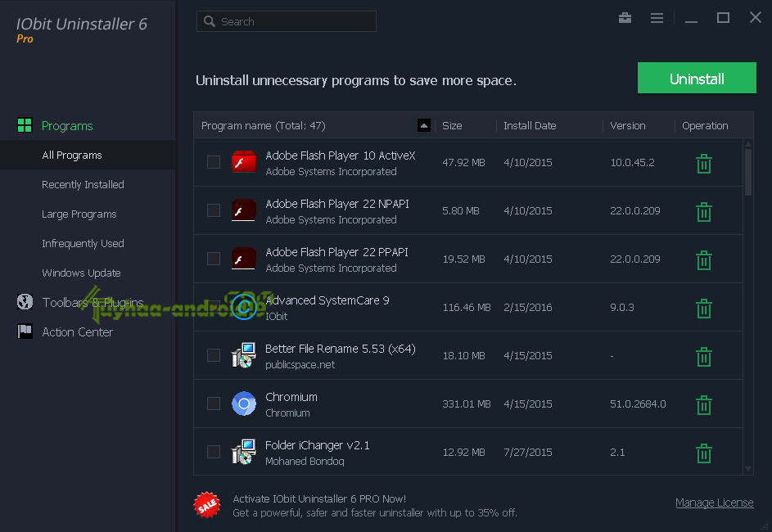
Task: Show Infrequently Used programs
Action: pos(83,244)
